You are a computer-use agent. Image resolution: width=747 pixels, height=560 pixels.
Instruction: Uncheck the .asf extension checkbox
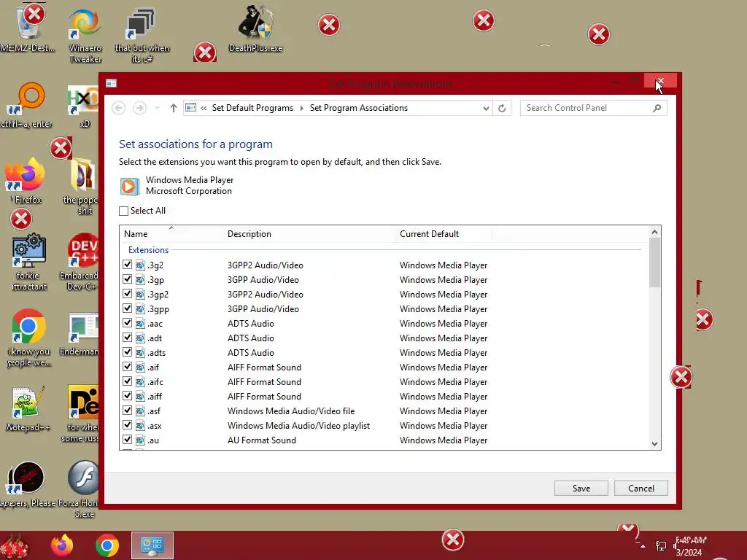click(127, 411)
